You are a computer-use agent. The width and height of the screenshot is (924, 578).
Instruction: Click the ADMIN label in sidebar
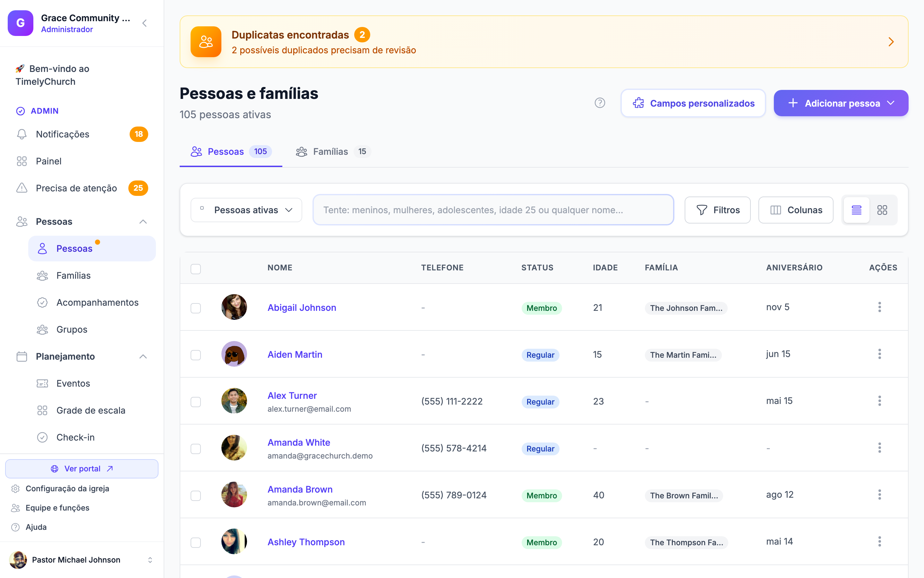(45, 111)
